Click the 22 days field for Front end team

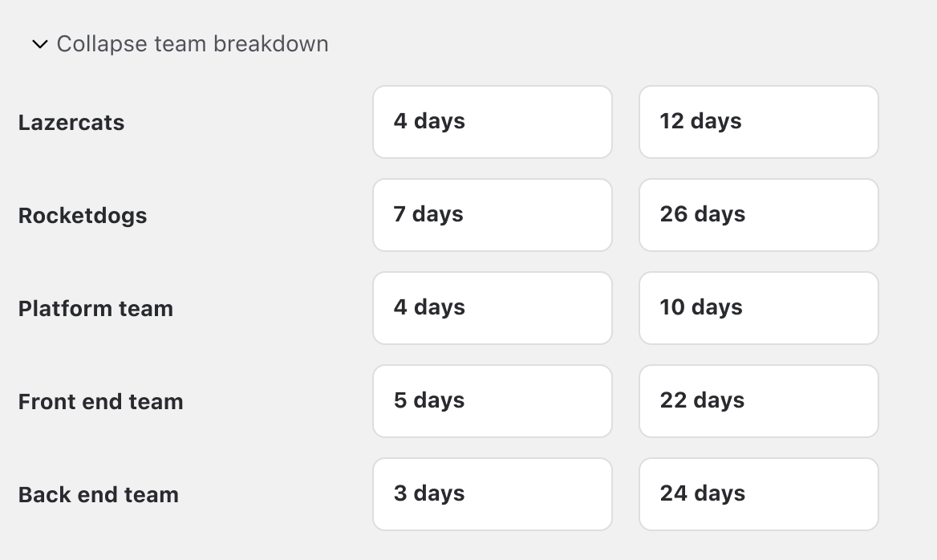point(758,400)
